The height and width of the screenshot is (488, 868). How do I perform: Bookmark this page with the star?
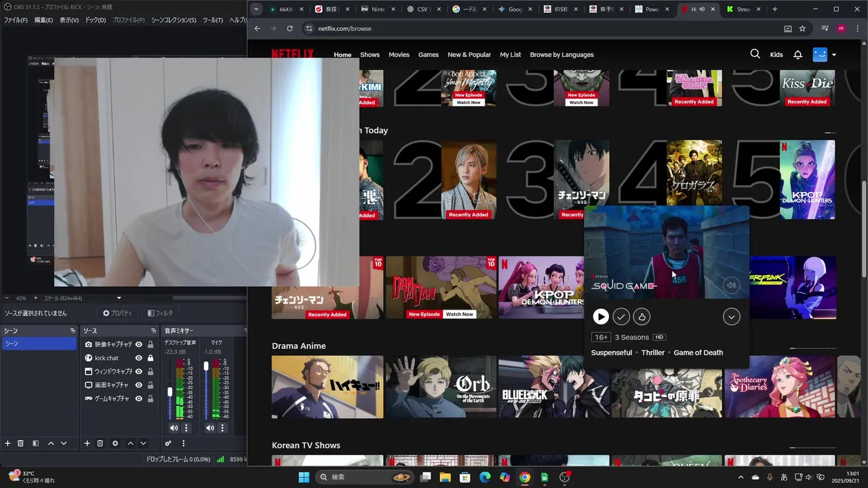802,28
